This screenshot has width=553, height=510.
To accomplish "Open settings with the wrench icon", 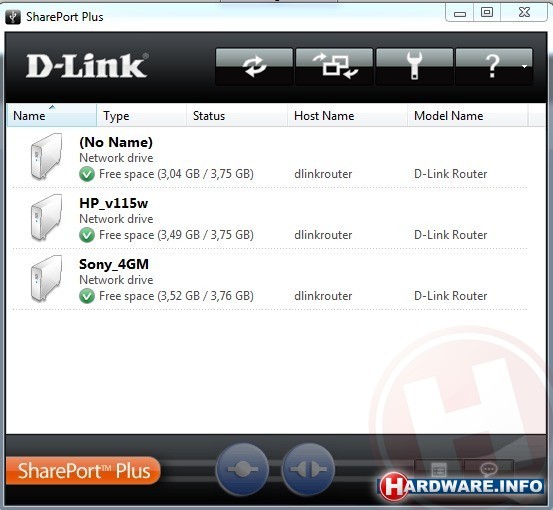I will (x=414, y=67).
